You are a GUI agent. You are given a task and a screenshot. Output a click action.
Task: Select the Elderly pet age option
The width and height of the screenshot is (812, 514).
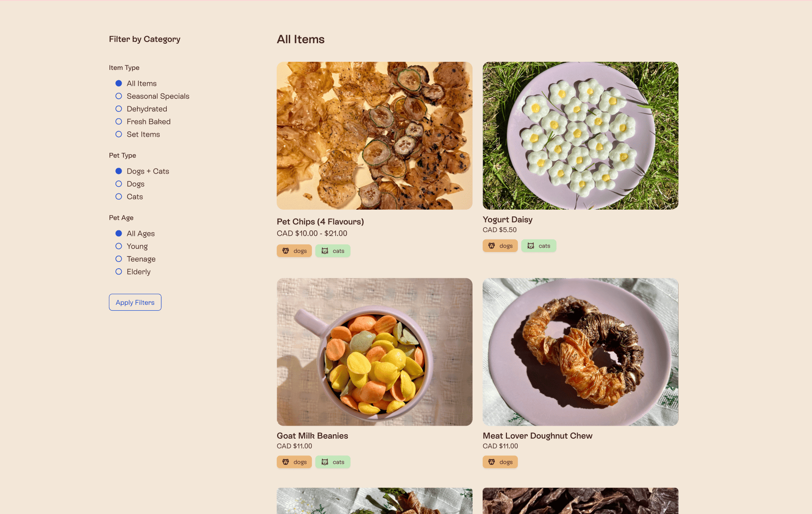[x=119, y=271]
